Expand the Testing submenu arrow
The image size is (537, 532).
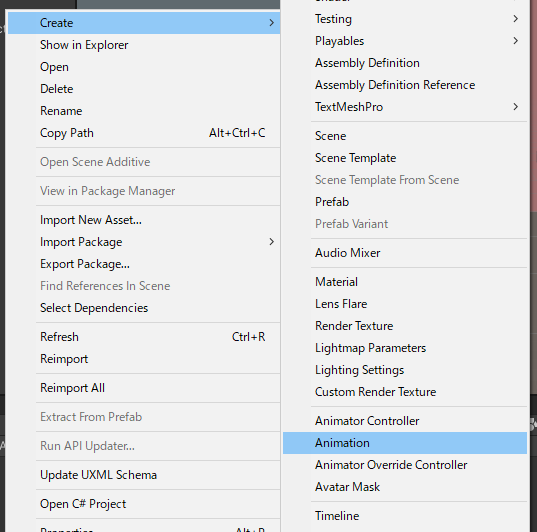coord(516,18)
